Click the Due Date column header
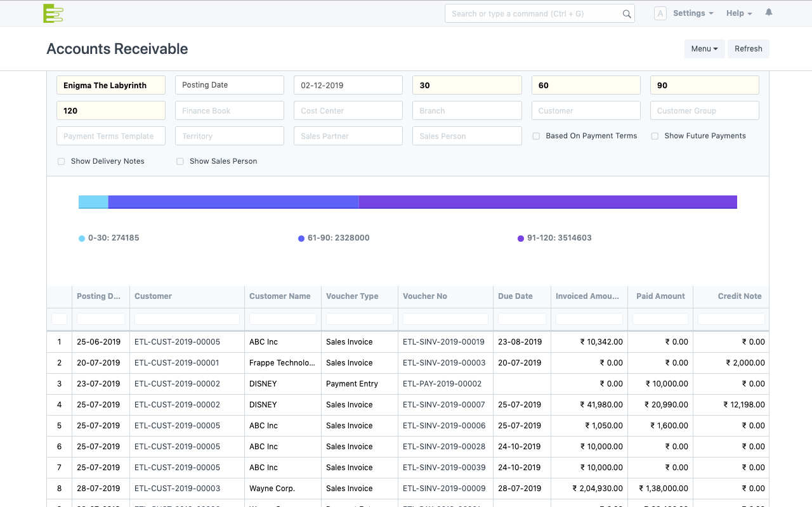The height and width of the screenshot is (507, 812). coord(515,296)
